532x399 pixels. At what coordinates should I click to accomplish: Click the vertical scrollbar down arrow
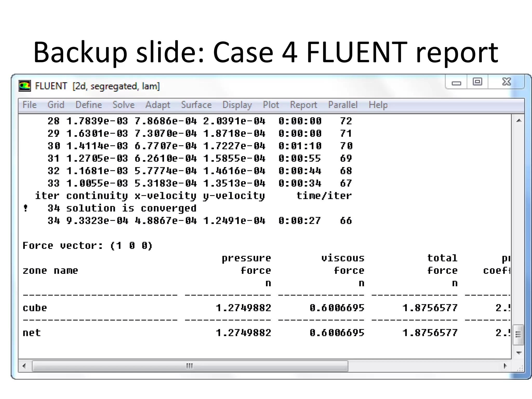click(x=519, y=353)
